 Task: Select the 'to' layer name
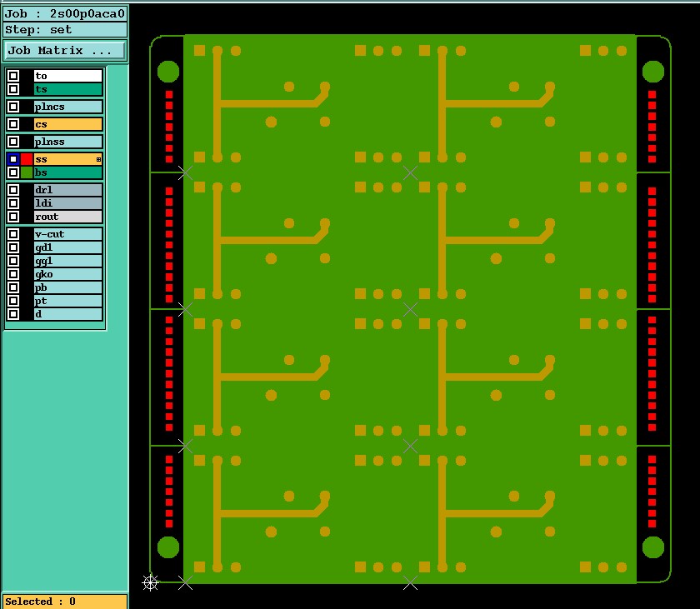point(67,76)
